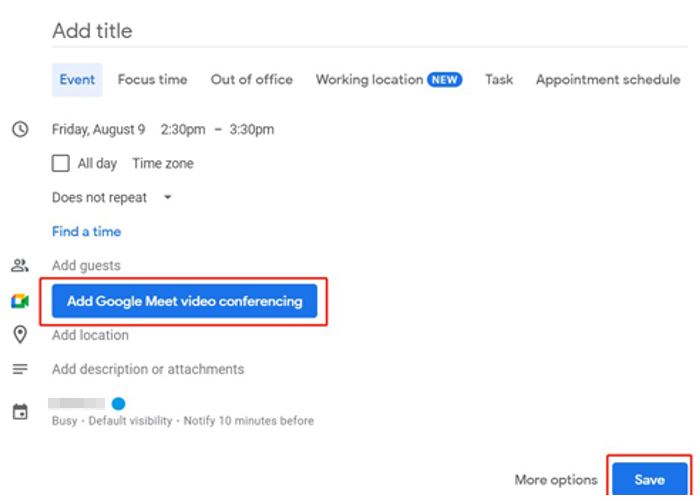The image size is (700, 501).
Task: Open the Does not repeat dropdown
Action: point(112,197)
